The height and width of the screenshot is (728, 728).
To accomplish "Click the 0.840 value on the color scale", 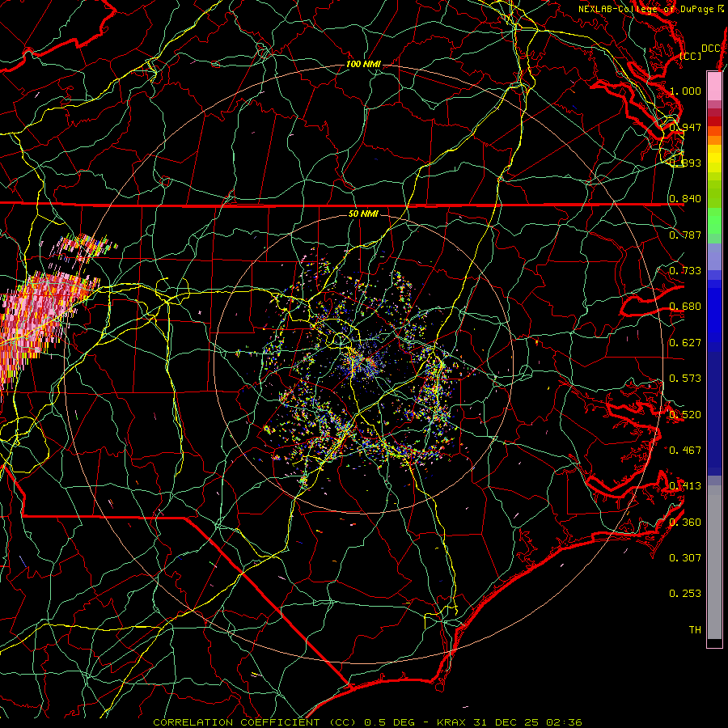I will coord(685,199).
